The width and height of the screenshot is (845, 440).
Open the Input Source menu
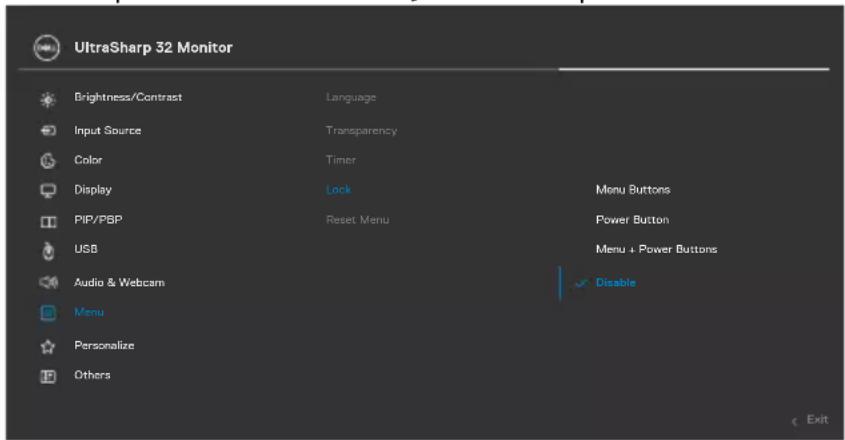[108, 130]
